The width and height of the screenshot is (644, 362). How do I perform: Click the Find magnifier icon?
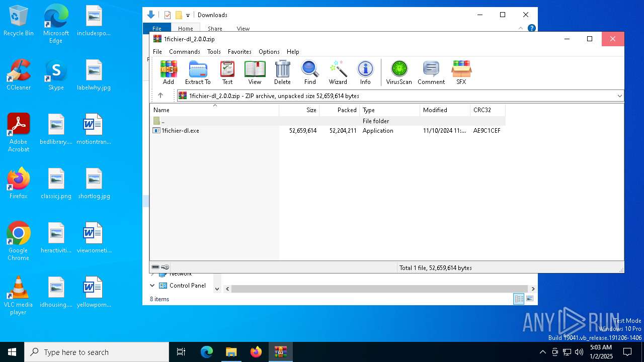tap(310, 72)
